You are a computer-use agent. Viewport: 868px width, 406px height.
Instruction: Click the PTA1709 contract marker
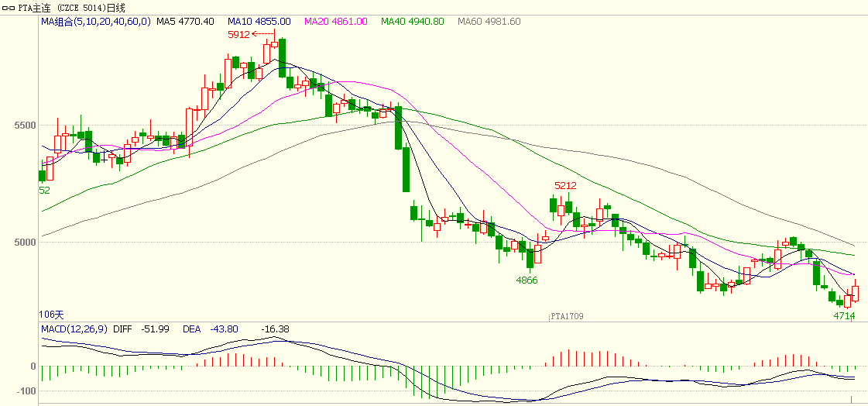click(567, 316)
